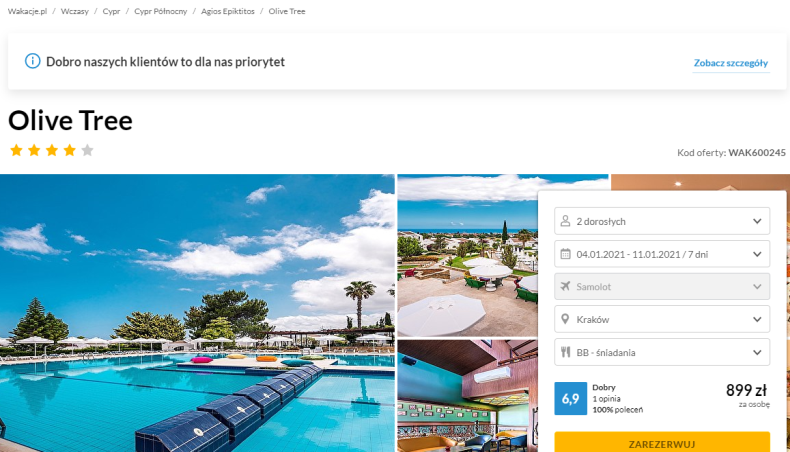
Task: Open the 04.01.2021 - 11.01.2021 date dropdown
Action: 662,254
